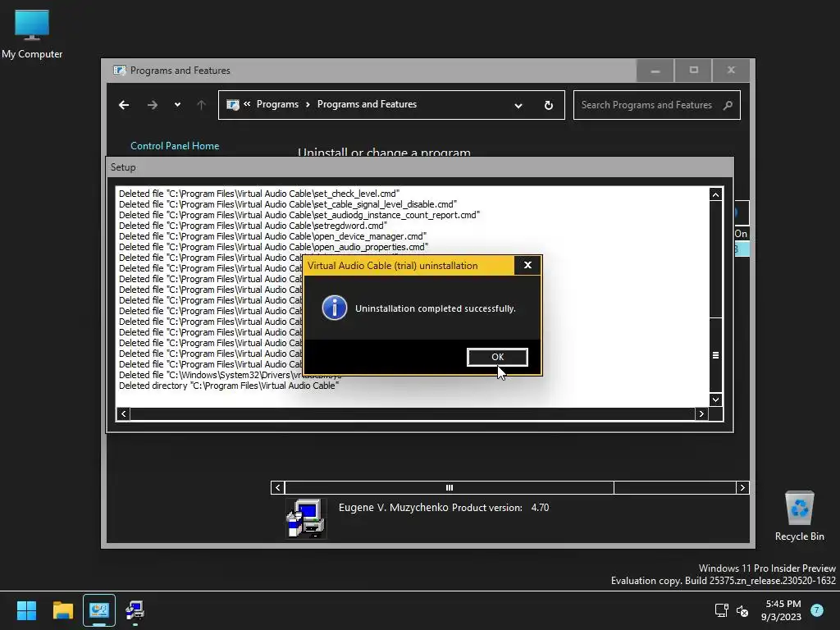Click the Eugene V. Muzychenko publisher text
This screenshot has width=840, height=630.
tap(393, 507)
